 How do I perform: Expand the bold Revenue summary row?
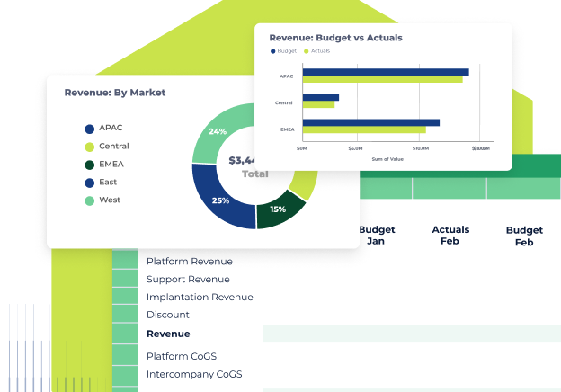point(168,334)
